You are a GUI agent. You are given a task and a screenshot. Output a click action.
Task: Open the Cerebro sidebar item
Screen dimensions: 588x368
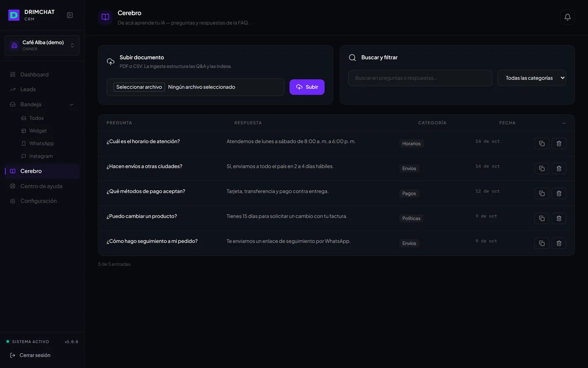point(42,171)
